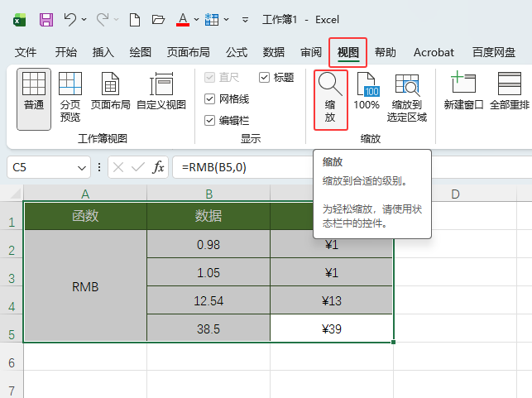Screen dimensions: 532x398
Task: Click the 数据 header cell in B1
Action: tap(208, 216)
